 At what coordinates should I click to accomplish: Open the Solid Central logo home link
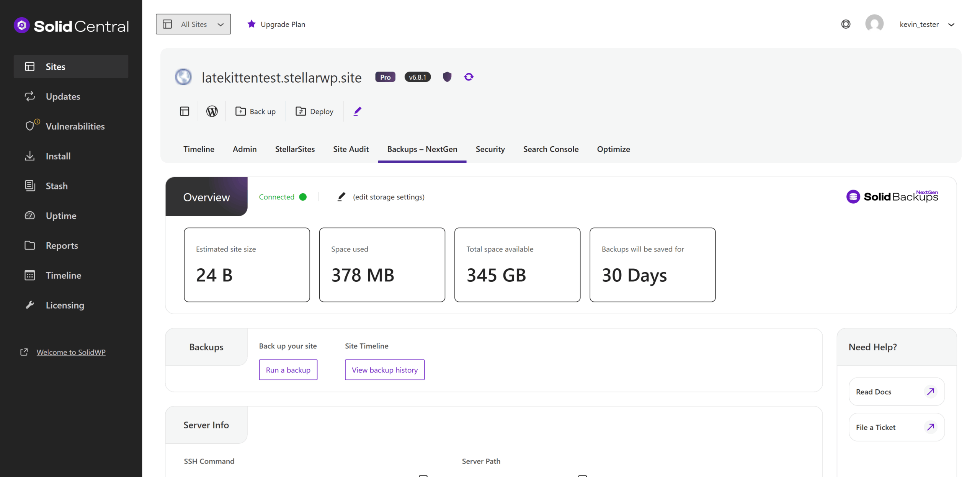pos(71,25)
